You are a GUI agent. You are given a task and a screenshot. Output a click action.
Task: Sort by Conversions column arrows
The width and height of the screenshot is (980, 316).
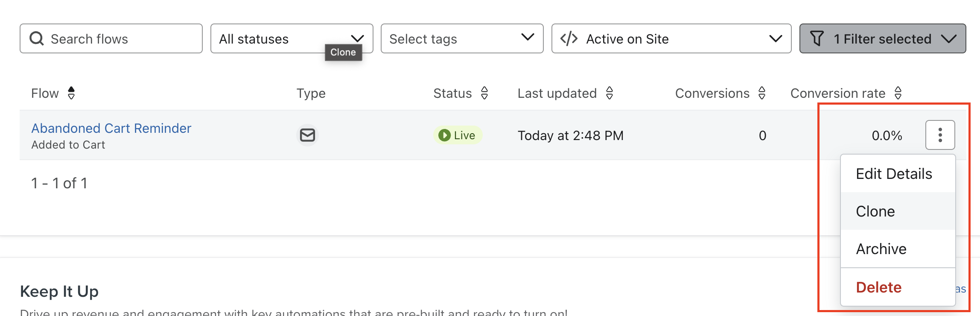[762, 93]
